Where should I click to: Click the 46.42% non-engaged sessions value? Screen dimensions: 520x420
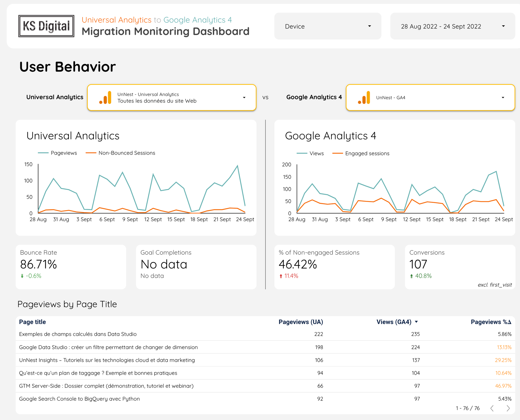click(298, 264)
